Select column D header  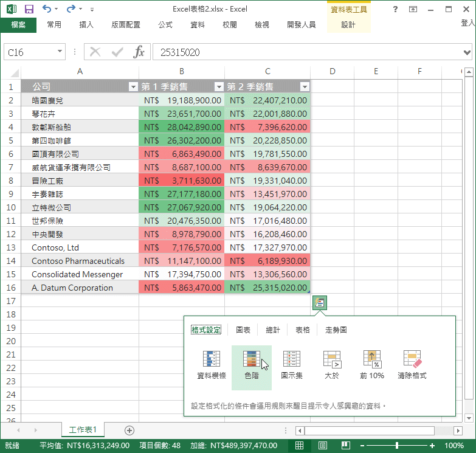point(333,72)
